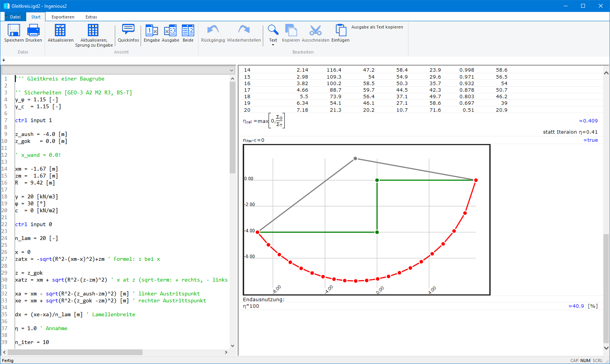Click comment line 'Gleitkreis einer Baugrube'
Screen dimensions: 610x364
tap(66, 79)
